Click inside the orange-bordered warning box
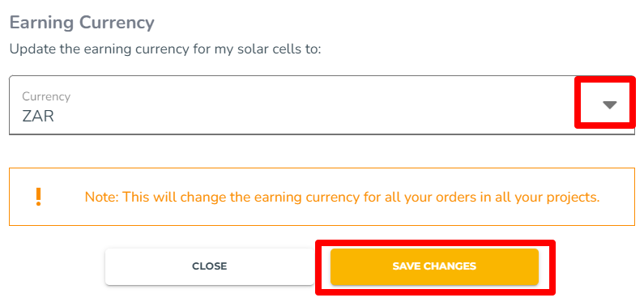644x302 pixels. click(x=322, y=197)
